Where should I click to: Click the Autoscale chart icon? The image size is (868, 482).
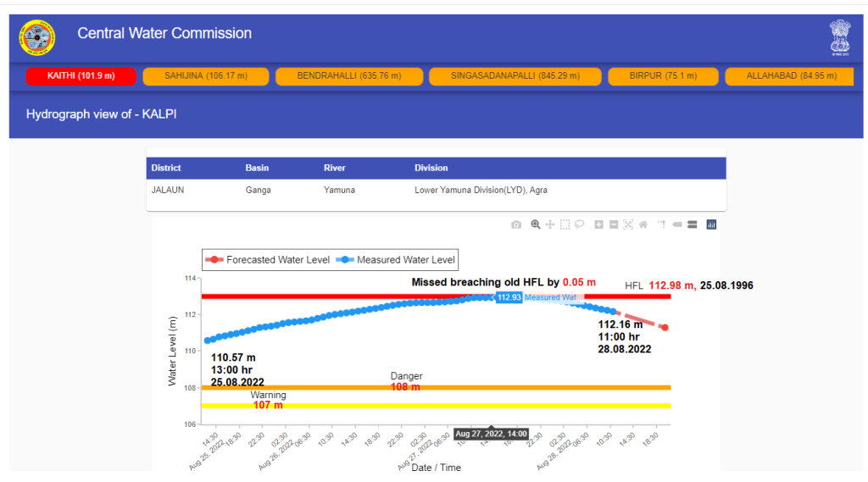628,224
